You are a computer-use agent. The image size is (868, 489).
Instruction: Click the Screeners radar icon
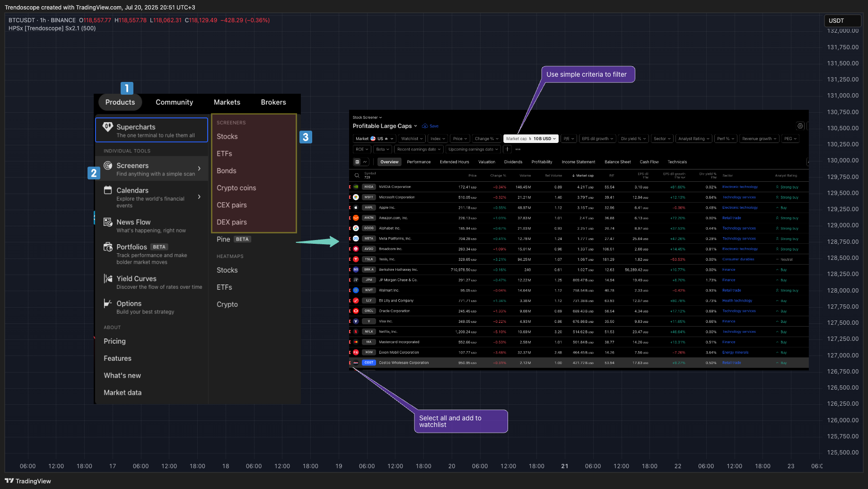tap(108, 165)
